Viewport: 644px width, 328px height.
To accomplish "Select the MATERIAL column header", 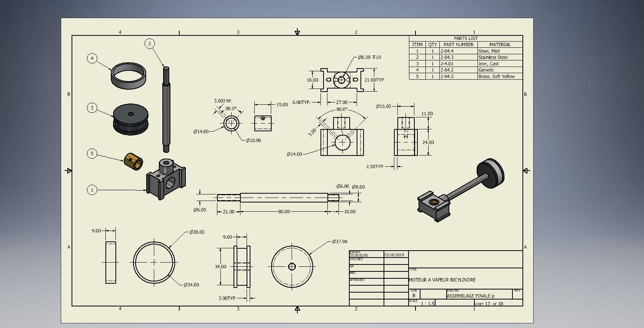I will 500,45.
